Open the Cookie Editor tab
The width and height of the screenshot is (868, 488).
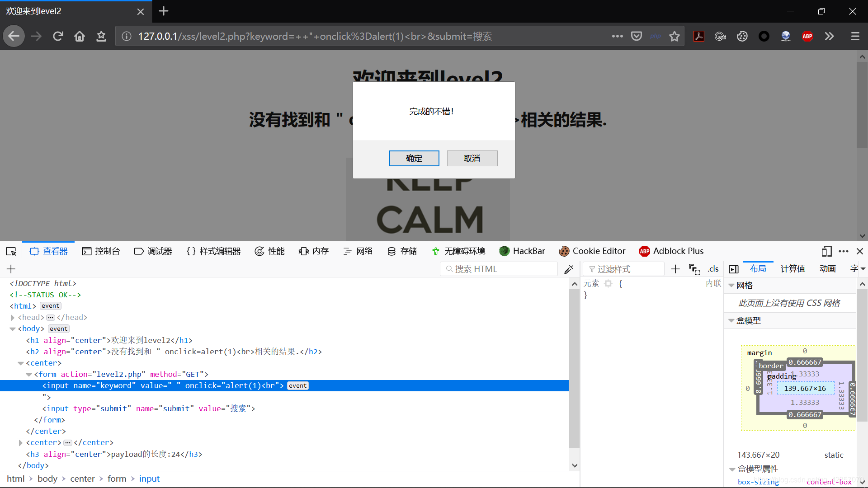(x=592, y=251)
